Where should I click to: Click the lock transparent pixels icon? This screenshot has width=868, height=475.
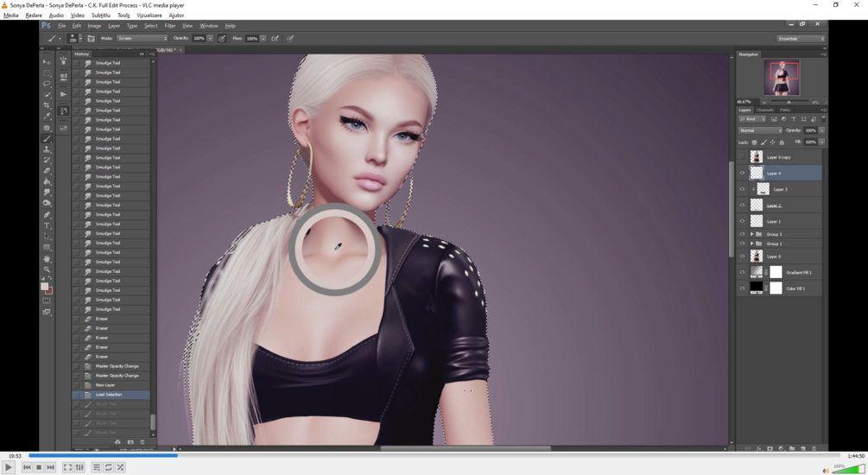tap(754, 142)
